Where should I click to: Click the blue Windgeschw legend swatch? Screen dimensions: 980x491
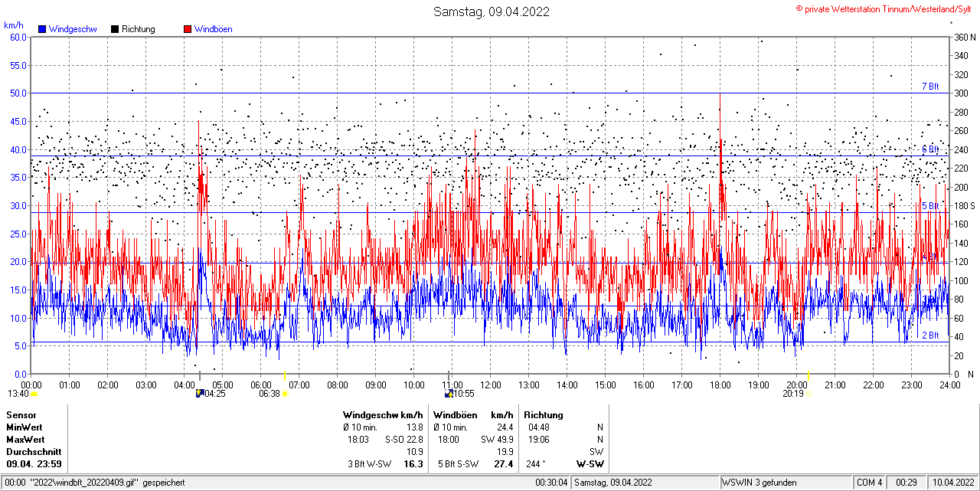click(x=42, y=29)
